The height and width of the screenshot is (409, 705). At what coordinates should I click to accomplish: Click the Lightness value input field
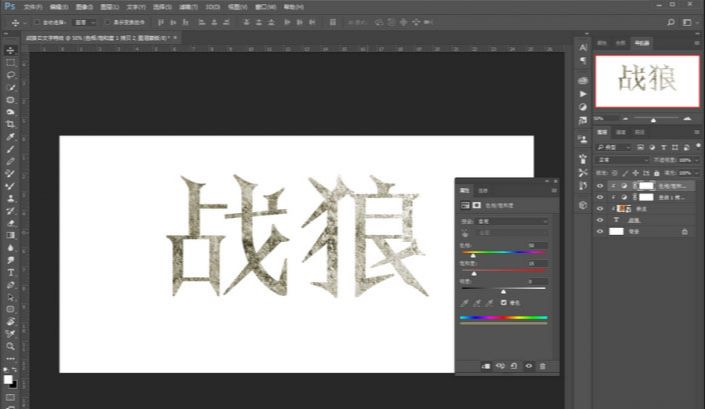pos(536,281)
